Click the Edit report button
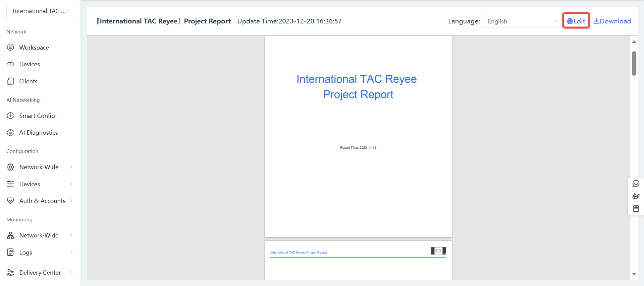The width and height of the screenshot is (644, 286). [x=576, y=21]
